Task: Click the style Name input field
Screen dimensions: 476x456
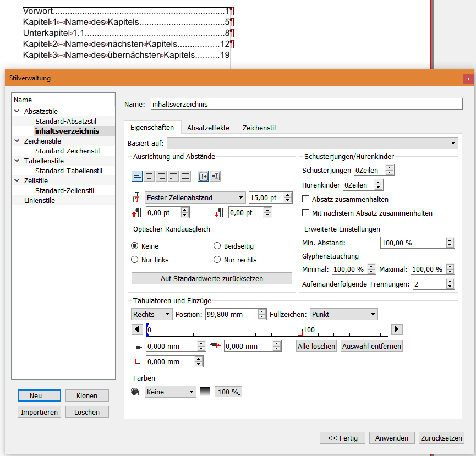Action: tap(306, 104)
